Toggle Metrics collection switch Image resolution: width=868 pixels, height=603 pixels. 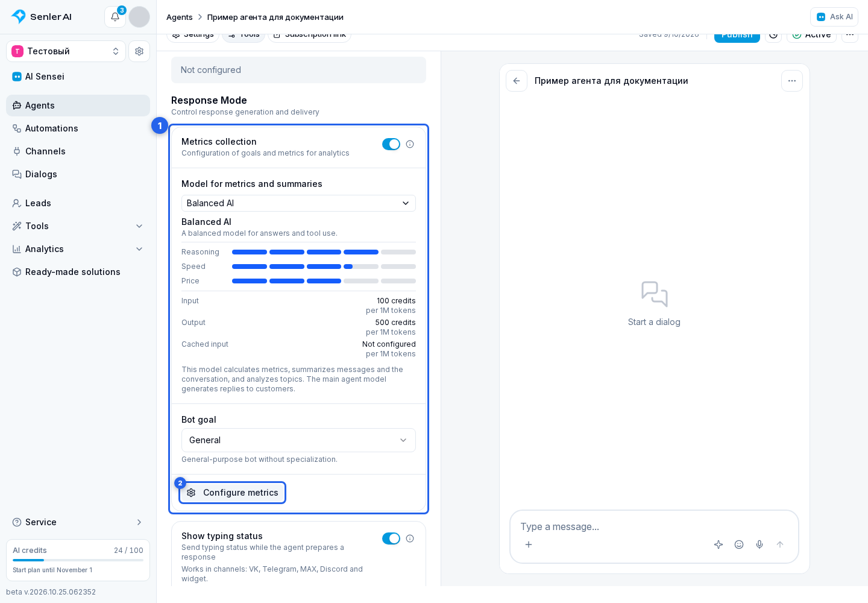pyautogui.click(x=391, y=144)
